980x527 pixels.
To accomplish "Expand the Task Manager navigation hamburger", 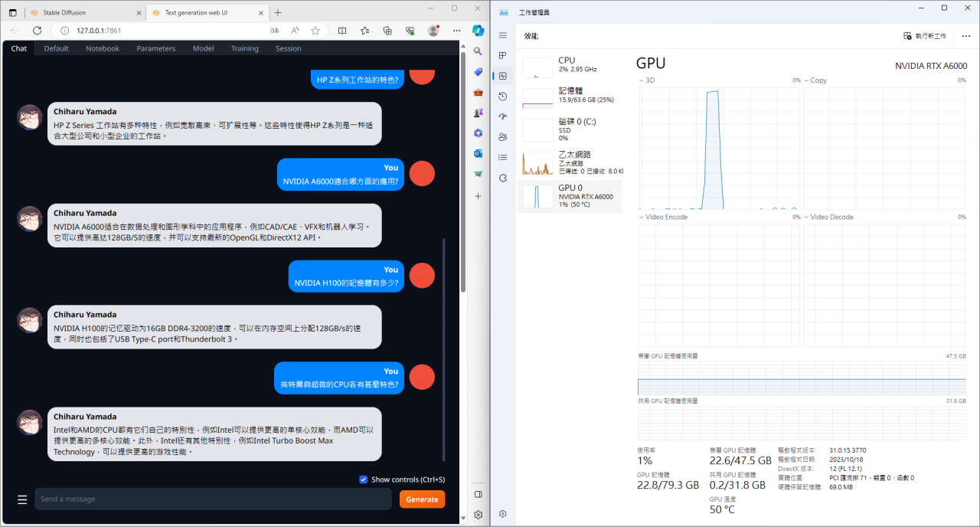I will pos(503,35).
